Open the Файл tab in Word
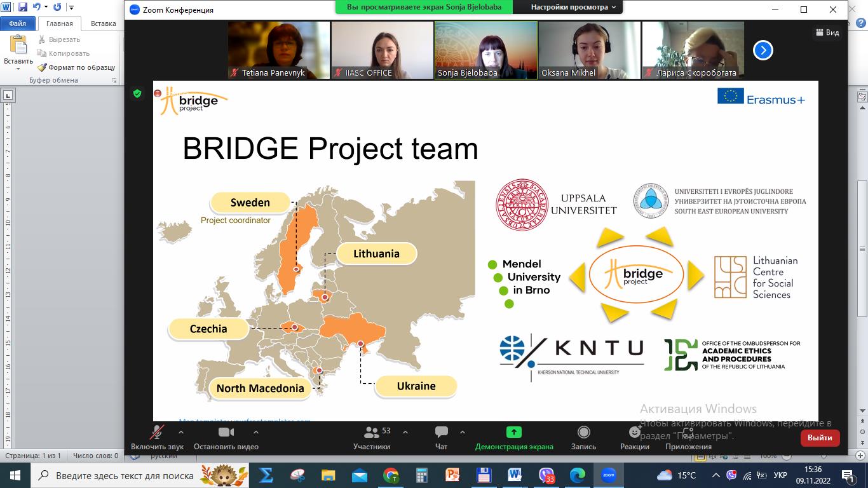Image resolution: width=868 pixels, height=488 pixels. (18, 24)
